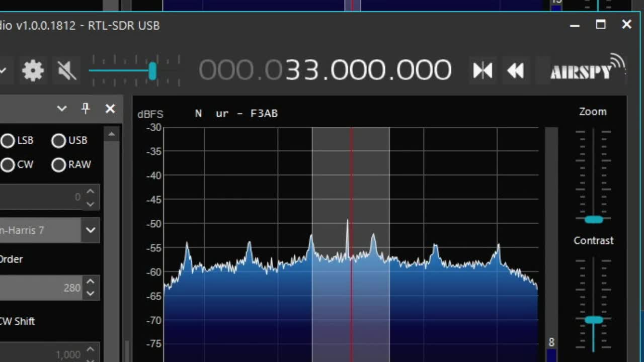Image resolution: width=644 pixels, height=362 pixels.
Task: Open the settings gear configuration
Action: (x=33, y=71)
